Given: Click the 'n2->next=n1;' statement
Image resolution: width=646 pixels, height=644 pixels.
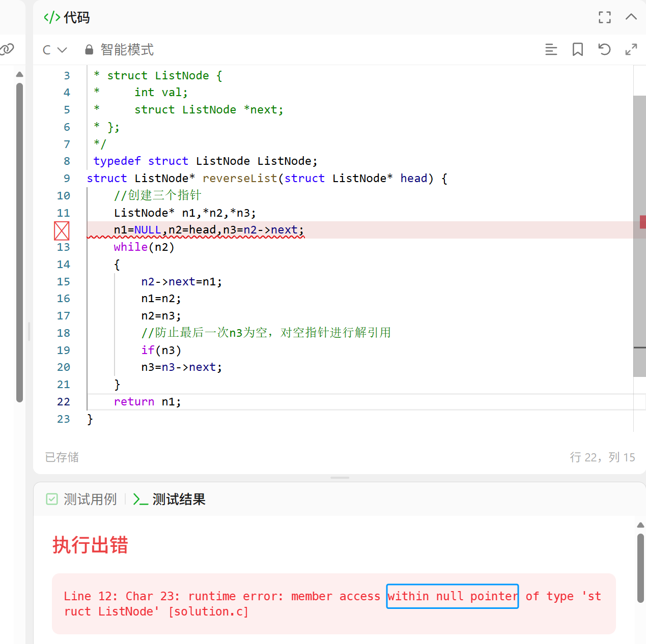Looking at the screenshot, I should [x=182, y=282].
